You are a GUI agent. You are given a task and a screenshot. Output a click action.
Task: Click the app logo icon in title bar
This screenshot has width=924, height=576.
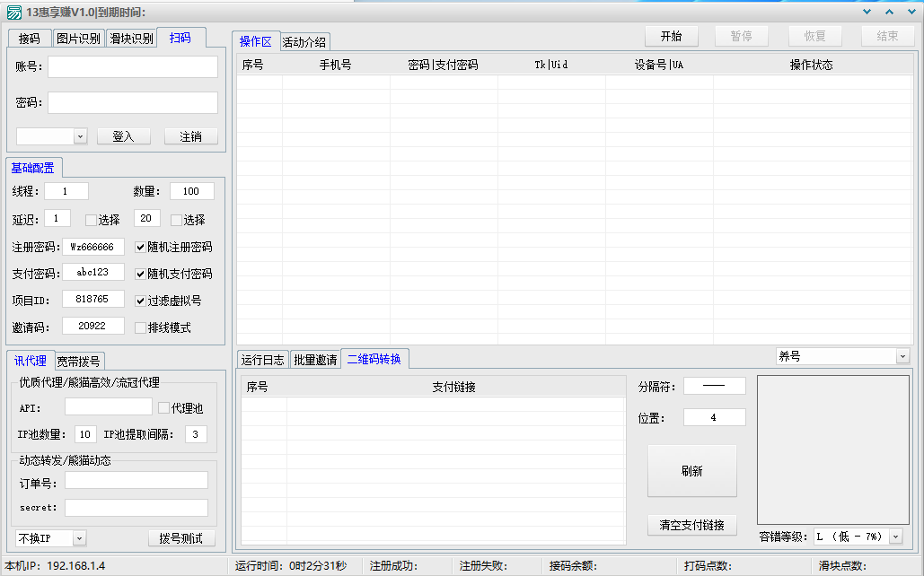click(x=13, y=12)
